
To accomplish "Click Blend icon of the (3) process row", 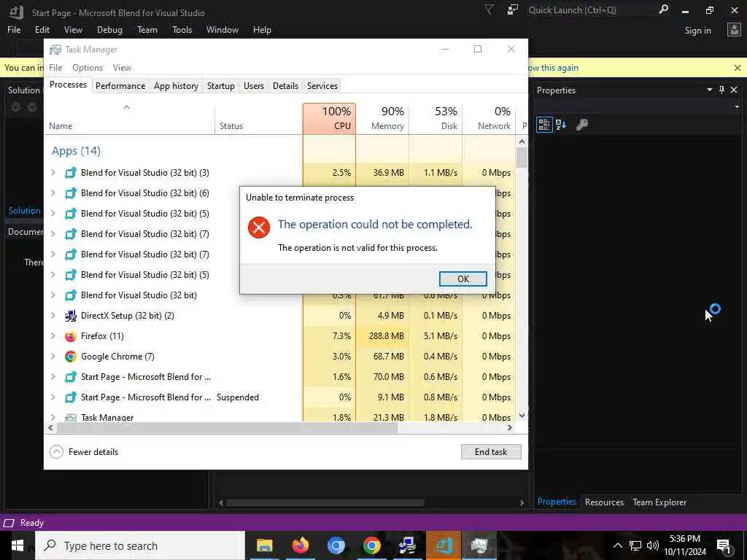I will [71, 172].
